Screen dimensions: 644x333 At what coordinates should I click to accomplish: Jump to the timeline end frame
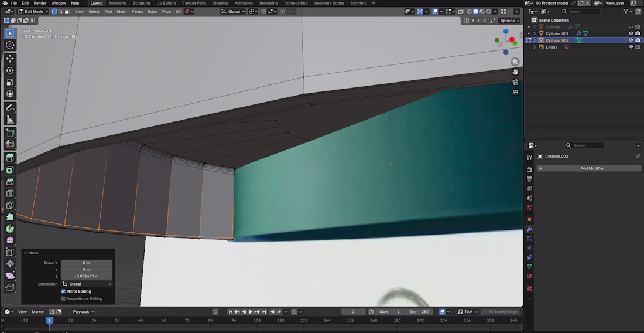pos(264,312)
